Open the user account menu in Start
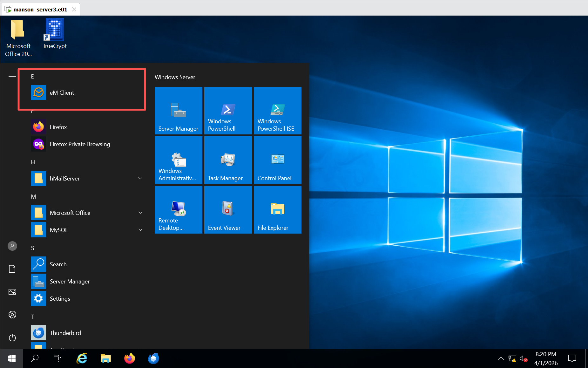This screenshot has width=588, height=368. tap(12, 246)
